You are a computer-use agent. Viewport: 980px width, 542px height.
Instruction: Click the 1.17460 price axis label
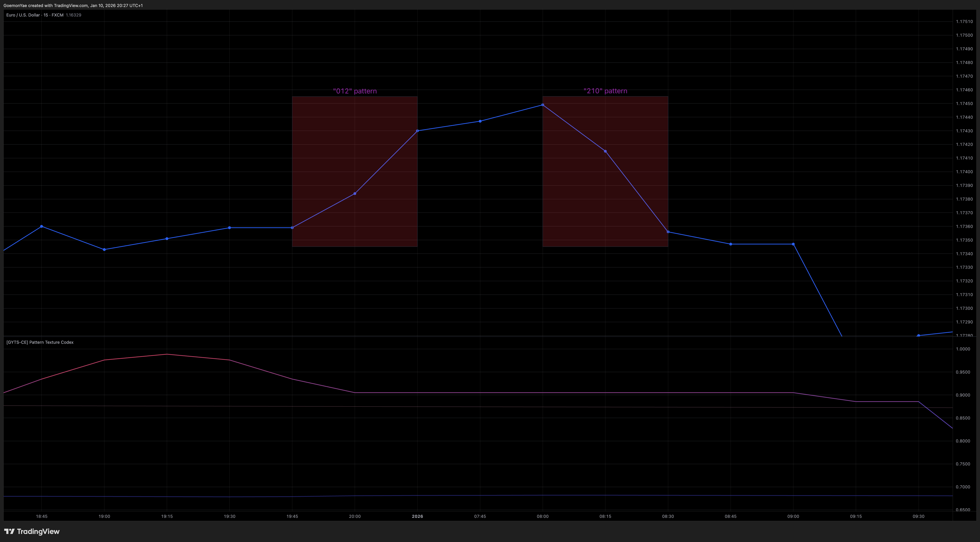tap(964, 90)
